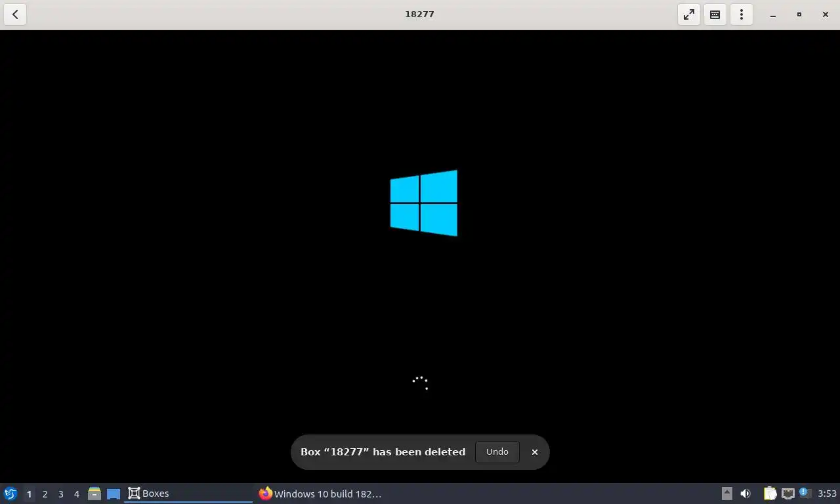Click the removable media tray icon
The height and width of the screenshot is (504, 840).
[x=726, y=493]
